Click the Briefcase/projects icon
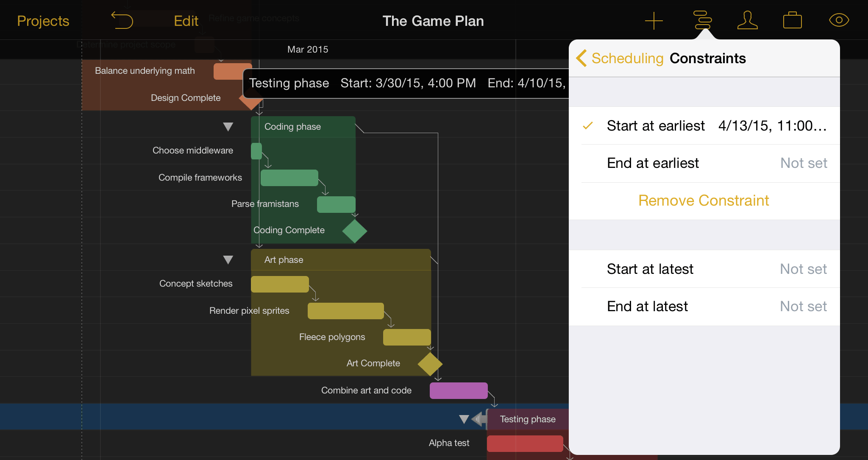 click(x=793, y=20)
